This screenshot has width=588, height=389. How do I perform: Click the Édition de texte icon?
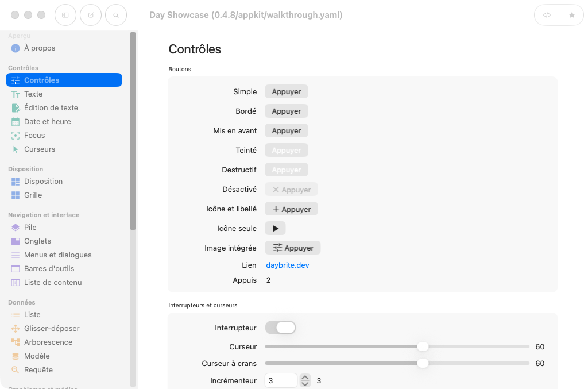[16, 108]
